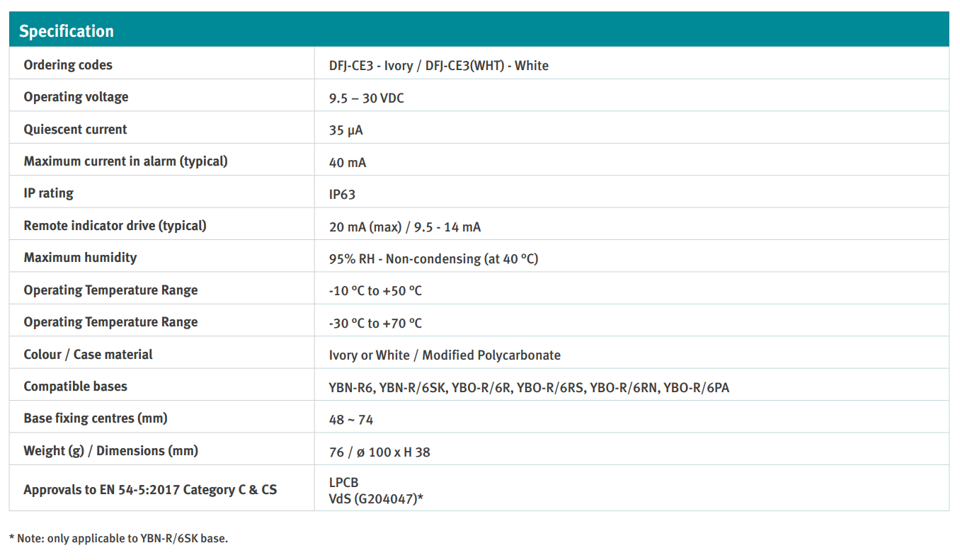Select the 40 mA value
The image size is (960, 560).
tap(347, 163)
